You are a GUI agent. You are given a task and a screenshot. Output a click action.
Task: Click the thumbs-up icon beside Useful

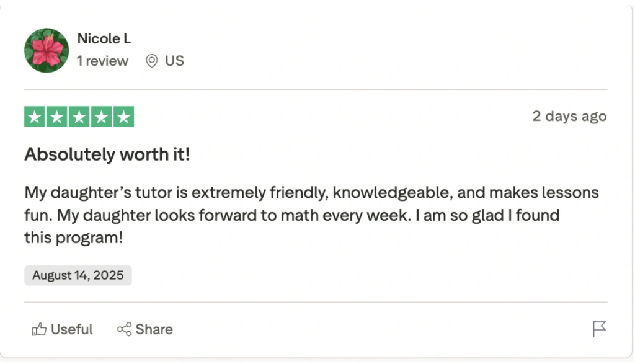[40, 329]
